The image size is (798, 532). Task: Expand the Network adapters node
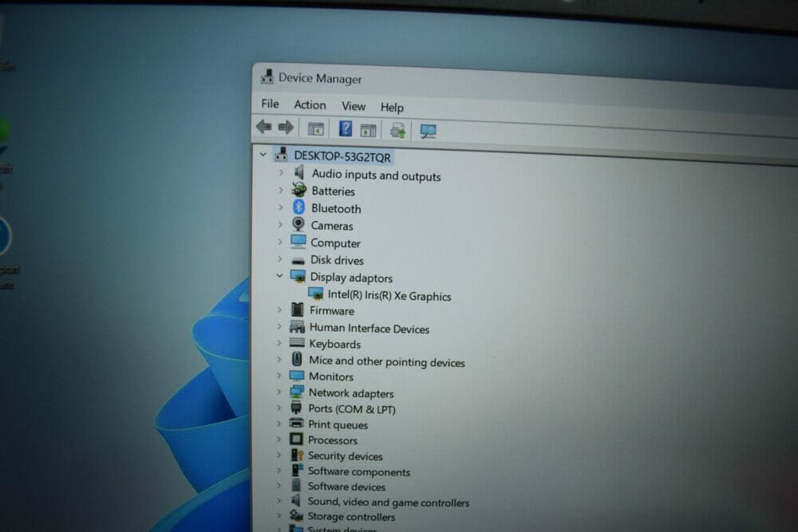pyautogui.click(x=279, y=392)
